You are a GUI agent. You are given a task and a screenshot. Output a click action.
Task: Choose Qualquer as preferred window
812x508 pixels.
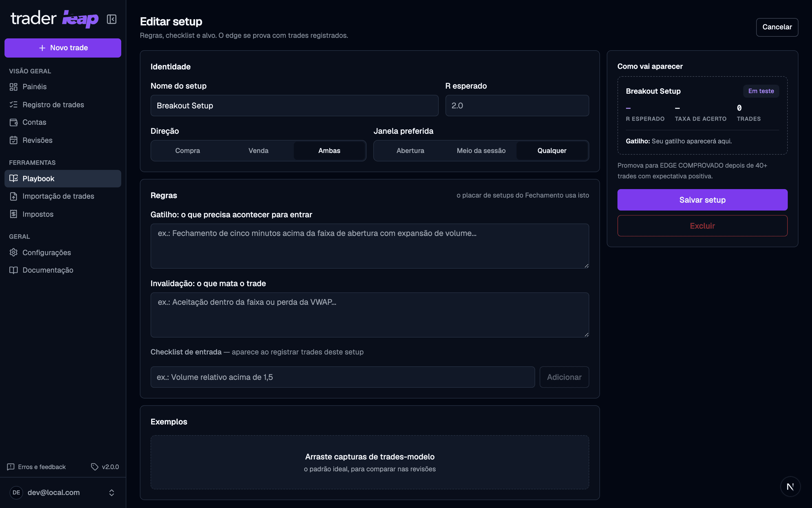click(552, 150)
